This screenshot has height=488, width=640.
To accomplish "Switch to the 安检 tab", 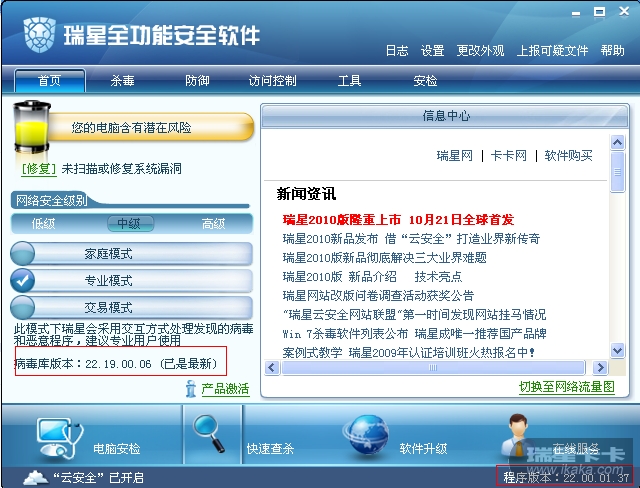I will (425, 80).
